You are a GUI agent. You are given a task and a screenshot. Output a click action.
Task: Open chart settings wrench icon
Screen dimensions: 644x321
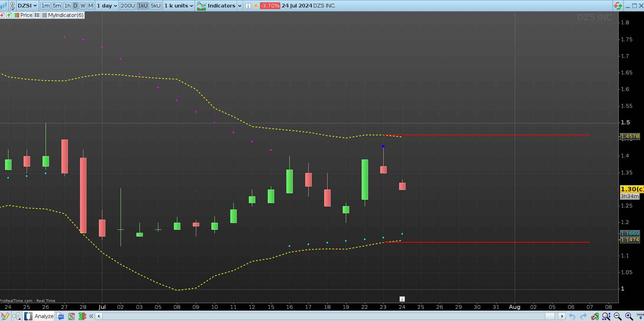(595, 316)
